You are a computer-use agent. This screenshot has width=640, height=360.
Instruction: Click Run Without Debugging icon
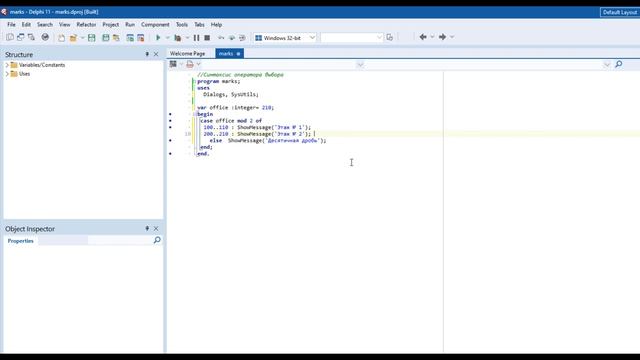(178, 38)
